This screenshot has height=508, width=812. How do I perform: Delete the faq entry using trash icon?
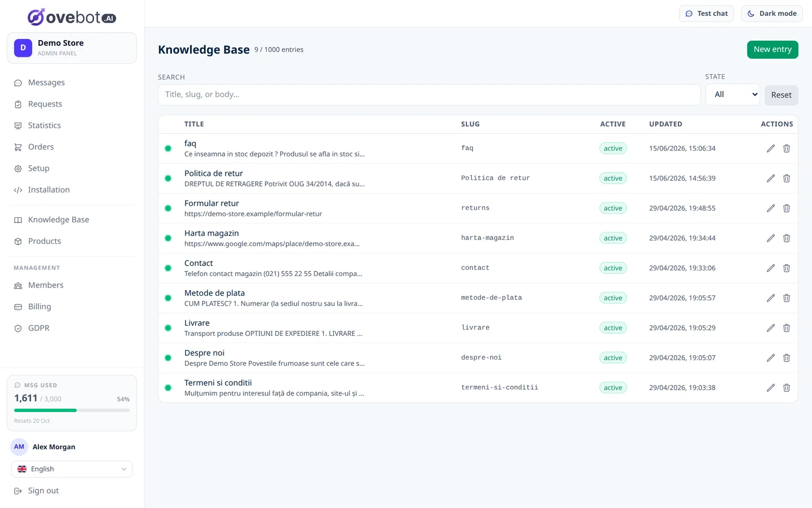pyautogui.click(x=787, y=148)
